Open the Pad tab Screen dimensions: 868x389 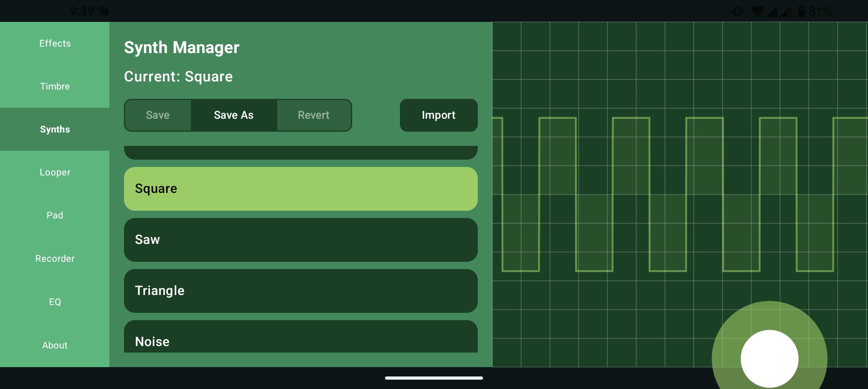(55, 215)
